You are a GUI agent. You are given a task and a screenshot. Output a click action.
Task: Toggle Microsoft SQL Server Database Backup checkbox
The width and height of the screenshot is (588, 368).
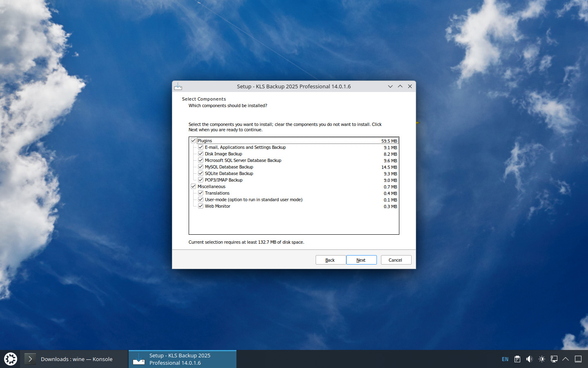(201, 160)
